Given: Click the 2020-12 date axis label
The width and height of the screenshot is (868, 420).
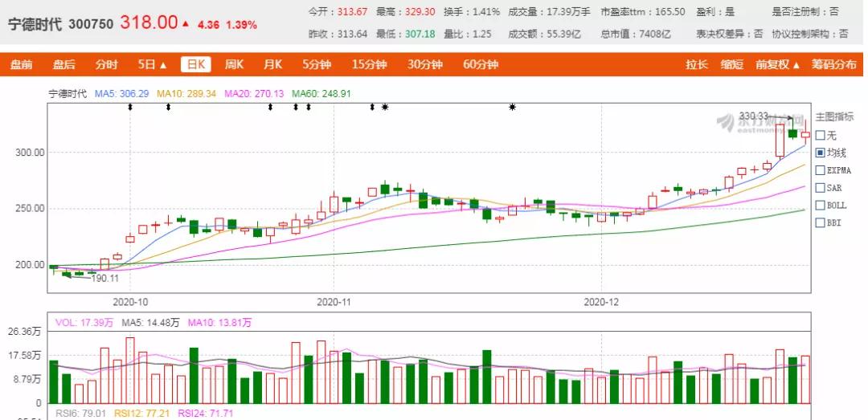Looking at the screenshot, I should [602, 302].
